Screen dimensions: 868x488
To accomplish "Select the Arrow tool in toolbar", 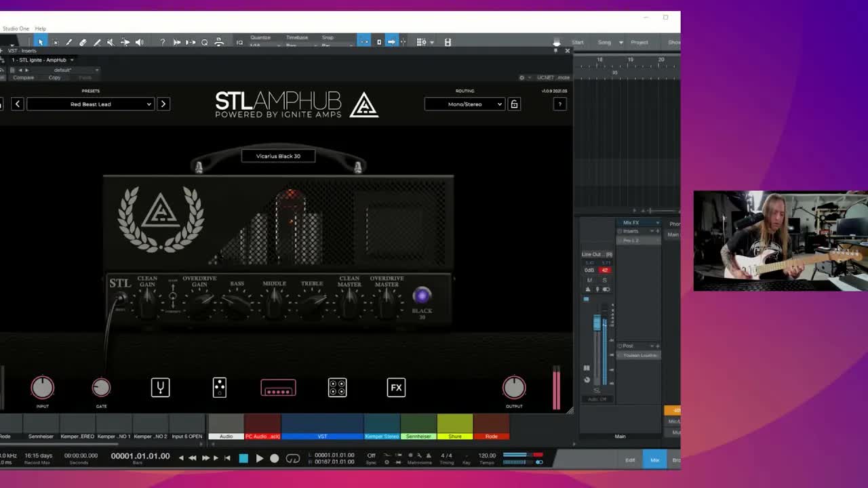I will point(41,42).
